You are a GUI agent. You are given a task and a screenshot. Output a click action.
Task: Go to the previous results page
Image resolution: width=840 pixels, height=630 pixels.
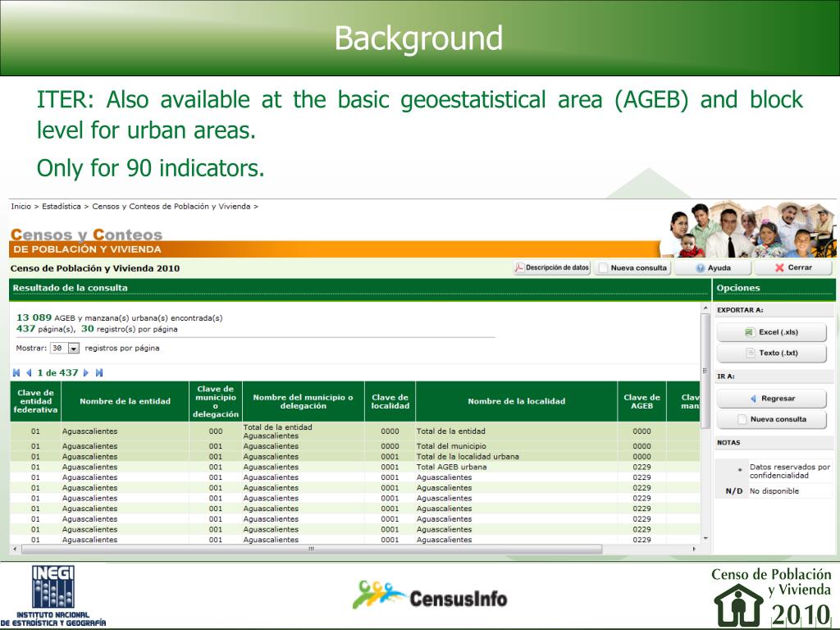pyautogui.click(x=29, y=373)
